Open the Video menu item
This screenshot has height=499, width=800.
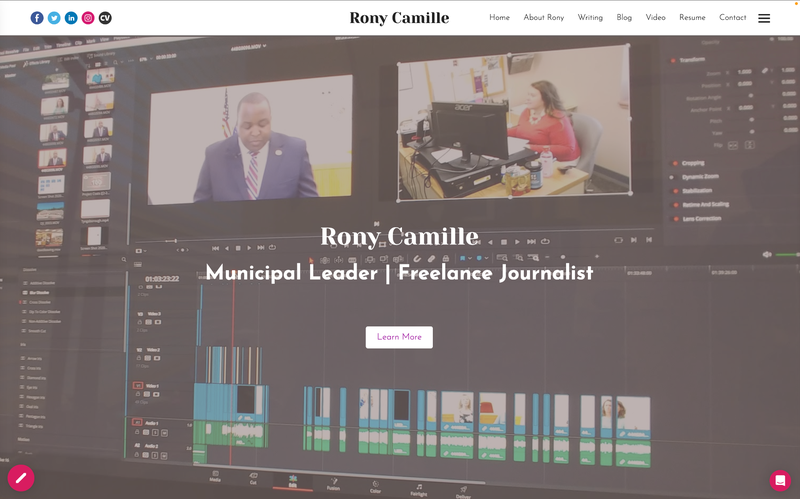tap(655, 18)
